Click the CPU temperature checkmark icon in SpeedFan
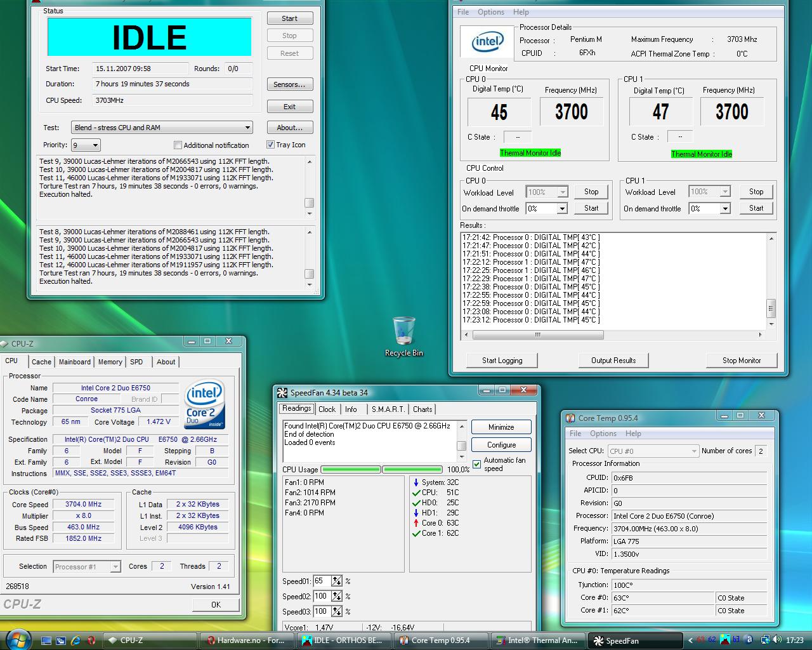812x650 pixels. coord(416,493)
